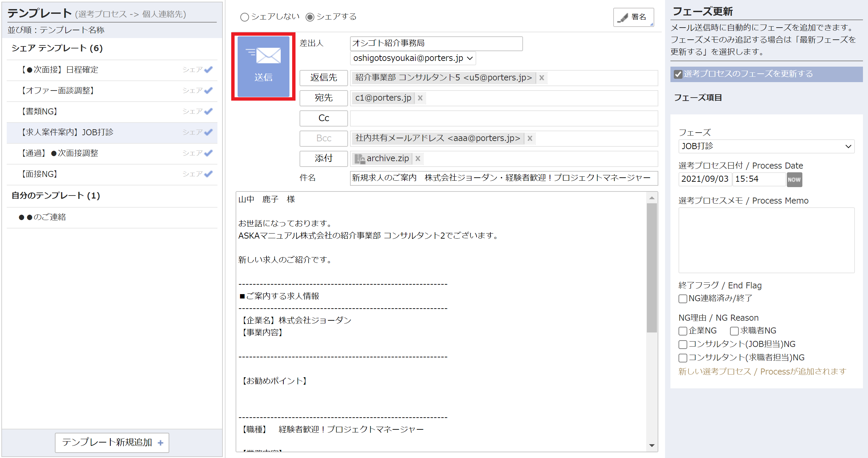Set current time using the NOW icon
This screenshot has height=458, width=868.
[794, 179]
